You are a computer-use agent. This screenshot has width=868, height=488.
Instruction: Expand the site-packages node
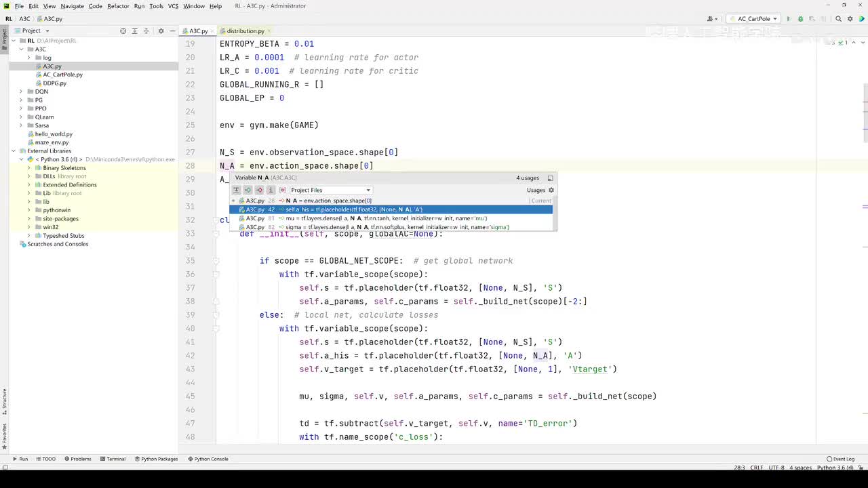coord(29,218)
